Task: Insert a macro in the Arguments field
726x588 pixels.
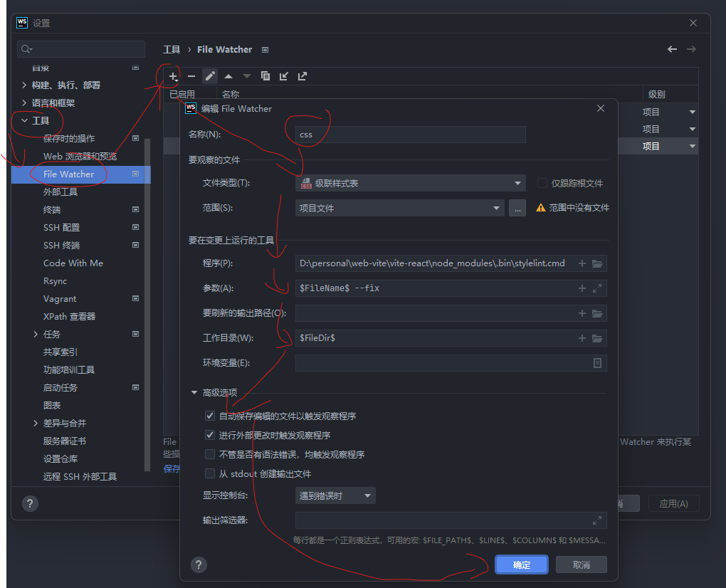Action: tap(582, 288)
